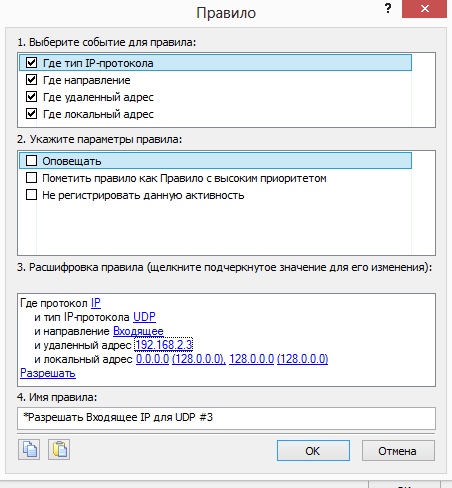
Task: Enable the 'Оповещать' option
Action: 31,161
